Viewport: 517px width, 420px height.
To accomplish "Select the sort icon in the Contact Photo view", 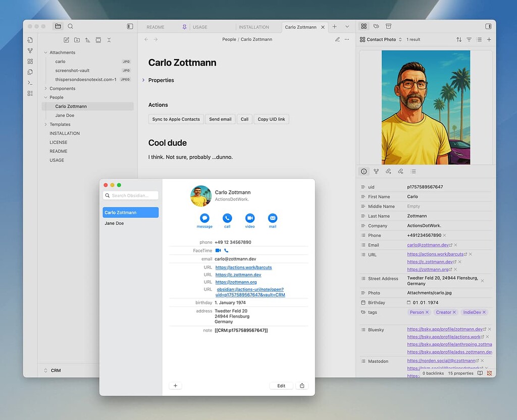I will click(x=459, y=39).
